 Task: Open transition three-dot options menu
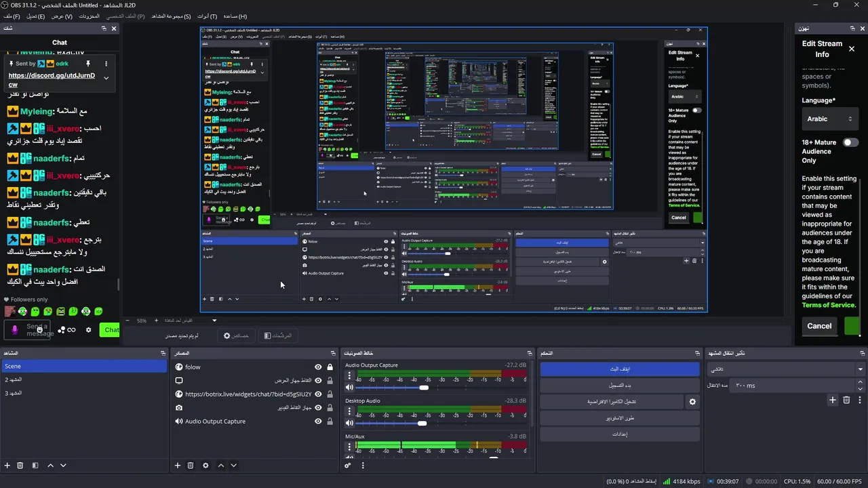click(x=859, y=400)
